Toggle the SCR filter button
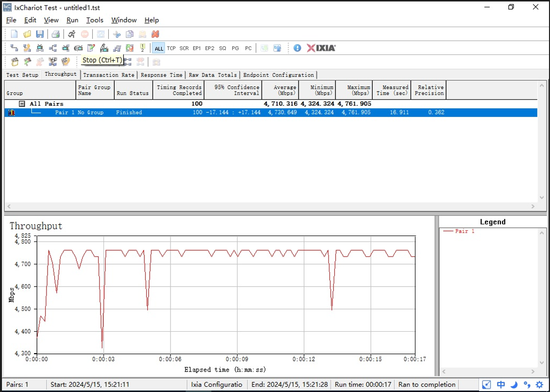The height and width of the screenshot is (392, 550). click(x=184, y=48)
